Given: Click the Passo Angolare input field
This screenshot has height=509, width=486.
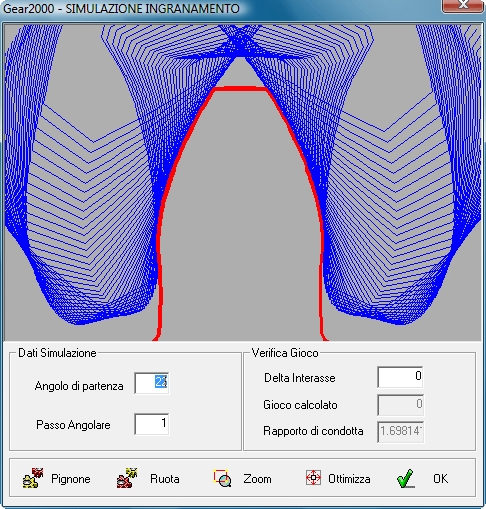Looking at the screenshot, I should pyautogui.click(x=152, y=424).
